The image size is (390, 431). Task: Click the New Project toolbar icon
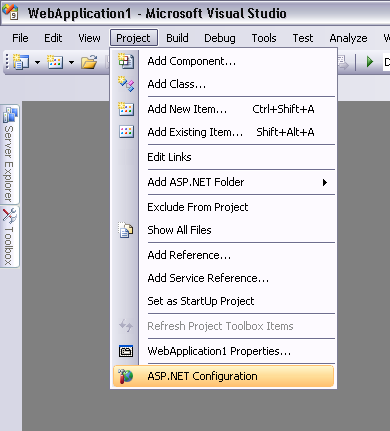tap(21, 62)
